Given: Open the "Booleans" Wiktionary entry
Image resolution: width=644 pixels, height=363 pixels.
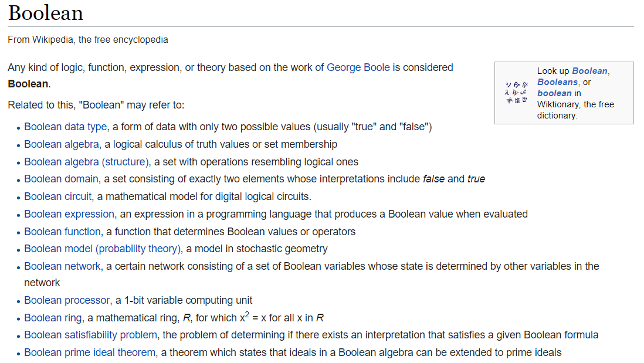Looking at the screenshot, I should point(557,82).
